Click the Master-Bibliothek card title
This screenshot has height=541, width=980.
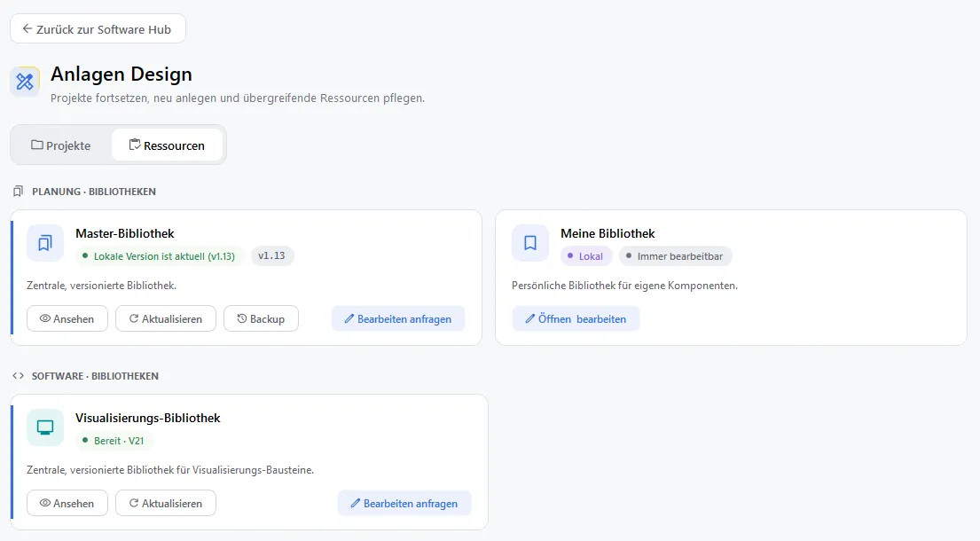point(125,233)
